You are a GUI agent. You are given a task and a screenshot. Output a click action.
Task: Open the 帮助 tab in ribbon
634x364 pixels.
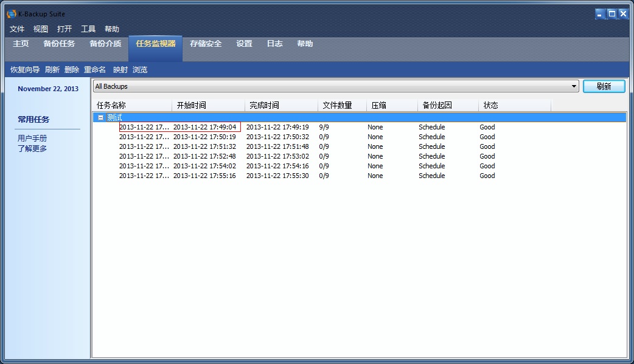point(305,44)
